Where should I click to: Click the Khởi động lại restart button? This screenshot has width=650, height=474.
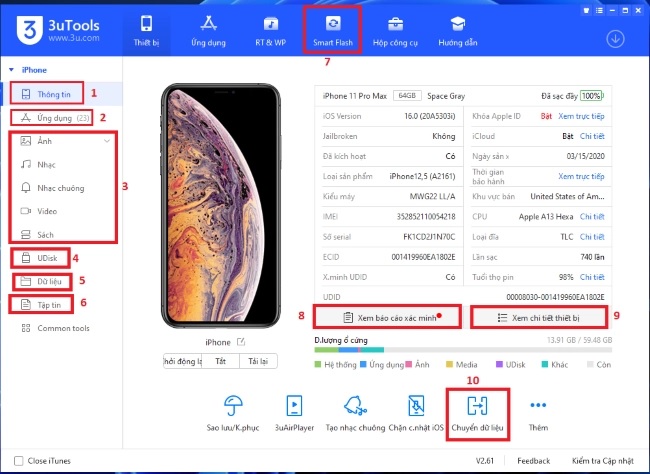click(182, 361)
